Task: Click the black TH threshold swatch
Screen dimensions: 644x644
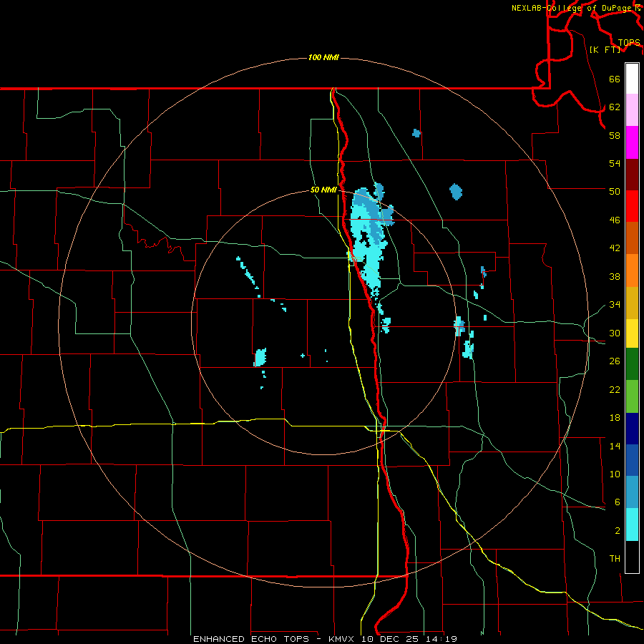Action: 632,557
